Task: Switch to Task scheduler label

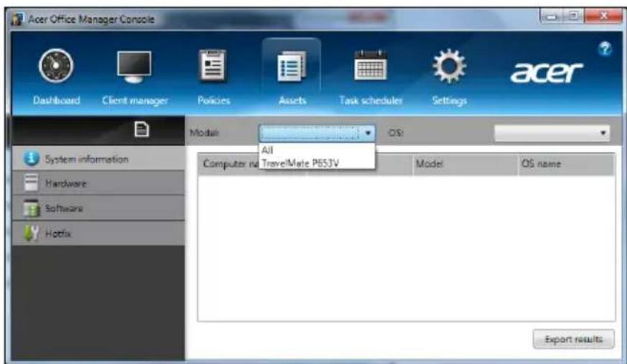Action: tap(371, 101)
